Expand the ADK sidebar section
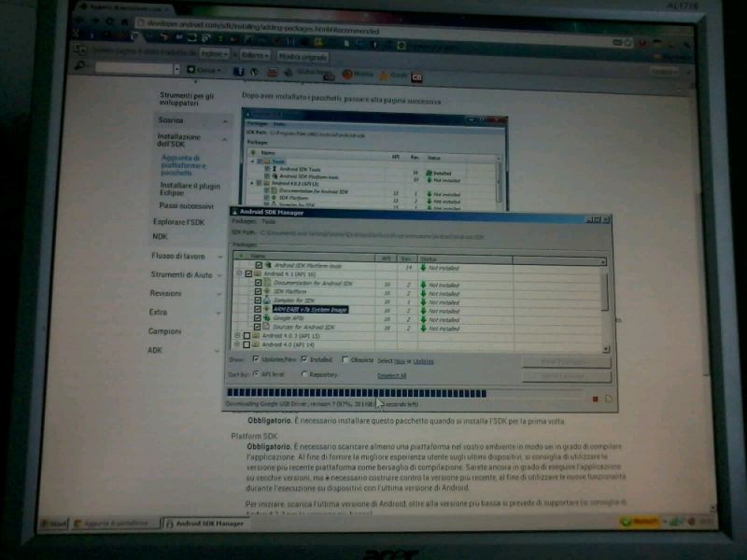 point(218,351)
